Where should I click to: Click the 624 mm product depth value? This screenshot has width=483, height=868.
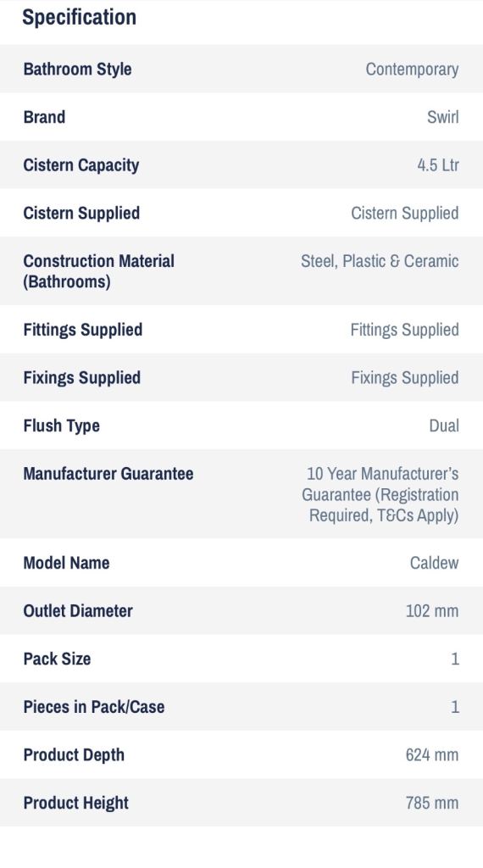click(x=432, y=755)
